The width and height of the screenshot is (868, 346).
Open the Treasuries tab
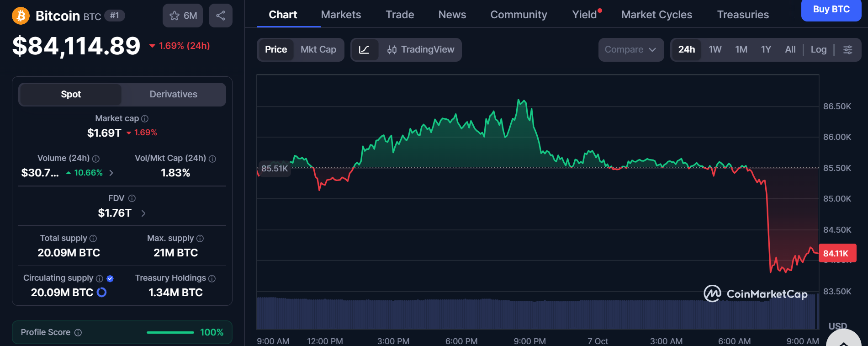743,15
